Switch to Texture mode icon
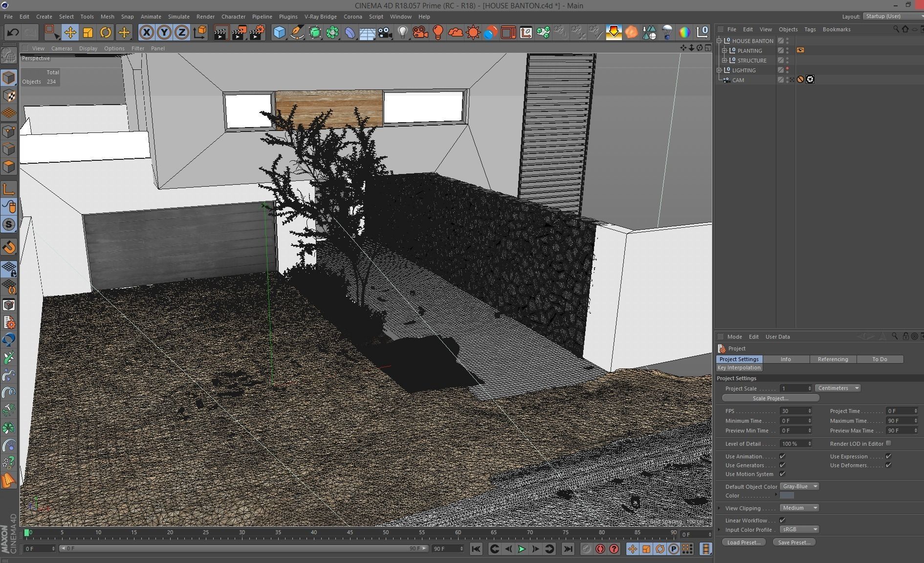924x563 pixels. 9,96
